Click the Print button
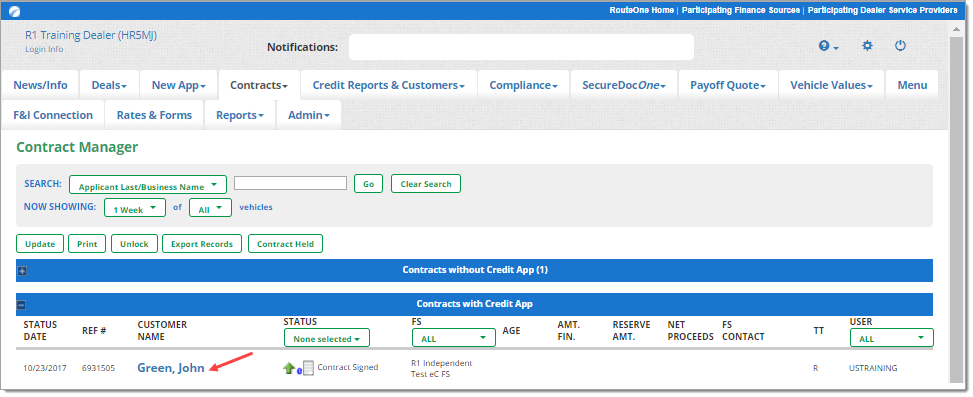 [x=87, y=244]
